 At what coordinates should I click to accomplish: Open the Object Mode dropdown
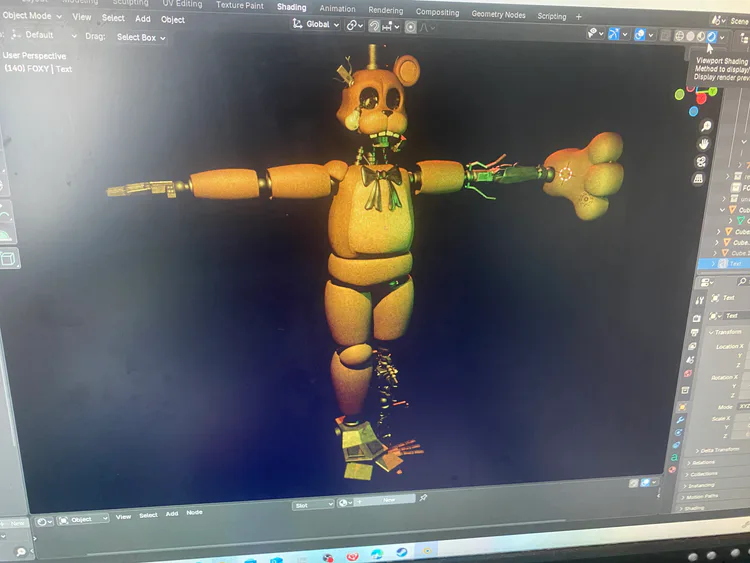pos(32,16)
